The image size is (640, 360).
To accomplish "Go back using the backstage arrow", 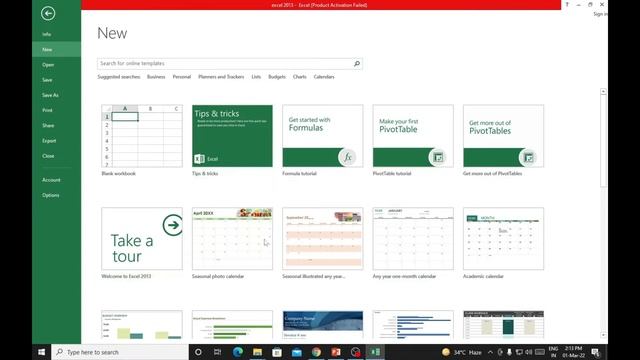I will point(48,13).
